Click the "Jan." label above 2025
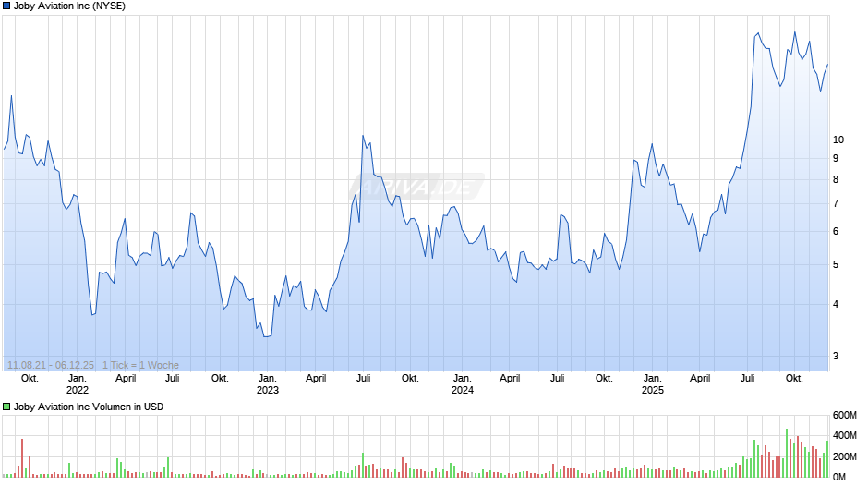This screenshot has height=486, width=868. click(x=653, y=378)
